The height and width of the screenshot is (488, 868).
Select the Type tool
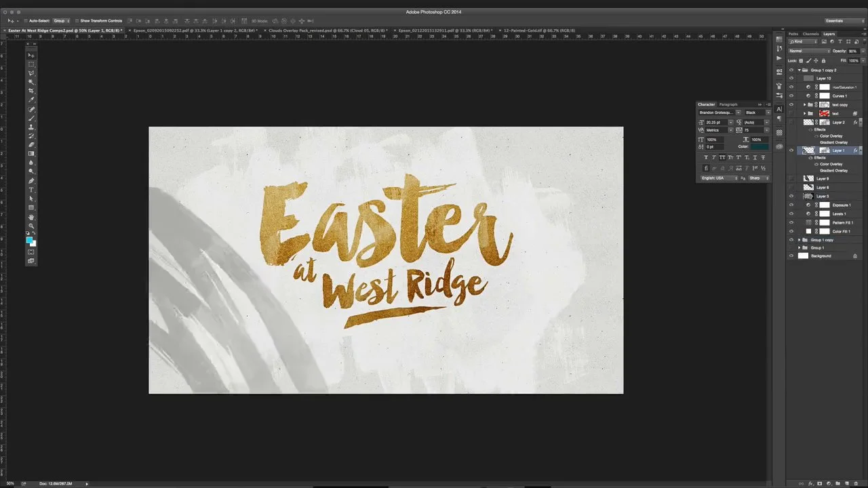click(x=31, y=190)
